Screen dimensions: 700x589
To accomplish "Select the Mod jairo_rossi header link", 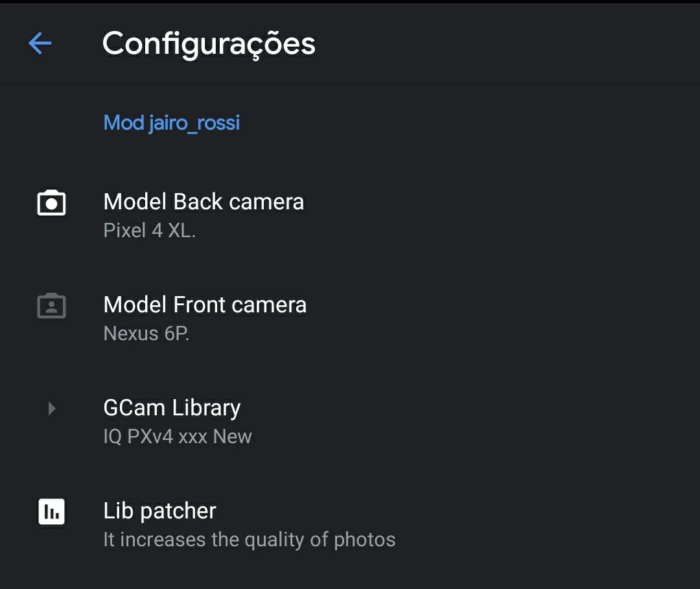I will point(172,122).
